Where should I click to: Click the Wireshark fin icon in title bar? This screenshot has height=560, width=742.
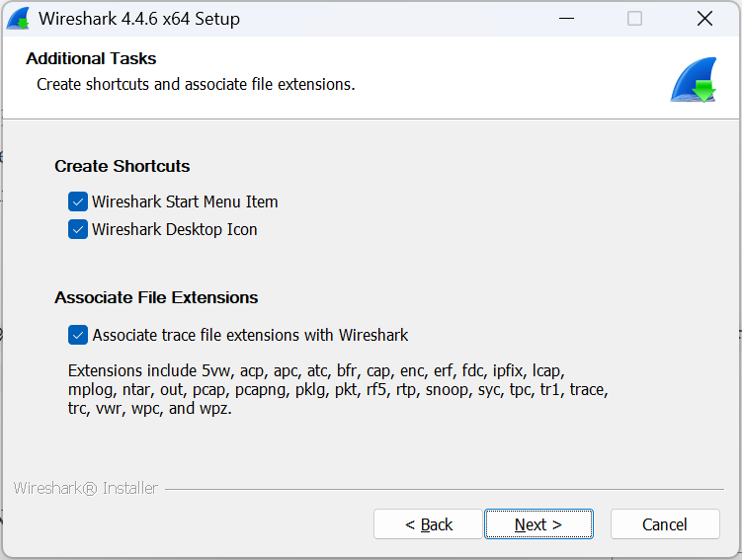coord(18,19)
